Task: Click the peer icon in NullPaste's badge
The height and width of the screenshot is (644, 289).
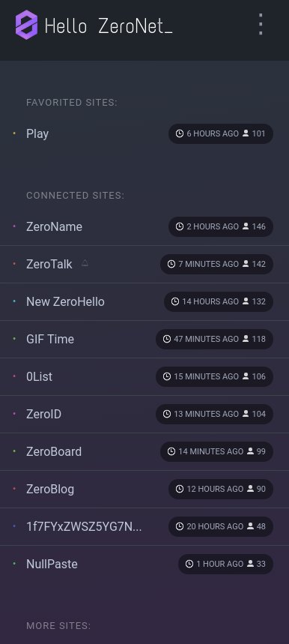Action: (x=251, y=564)
